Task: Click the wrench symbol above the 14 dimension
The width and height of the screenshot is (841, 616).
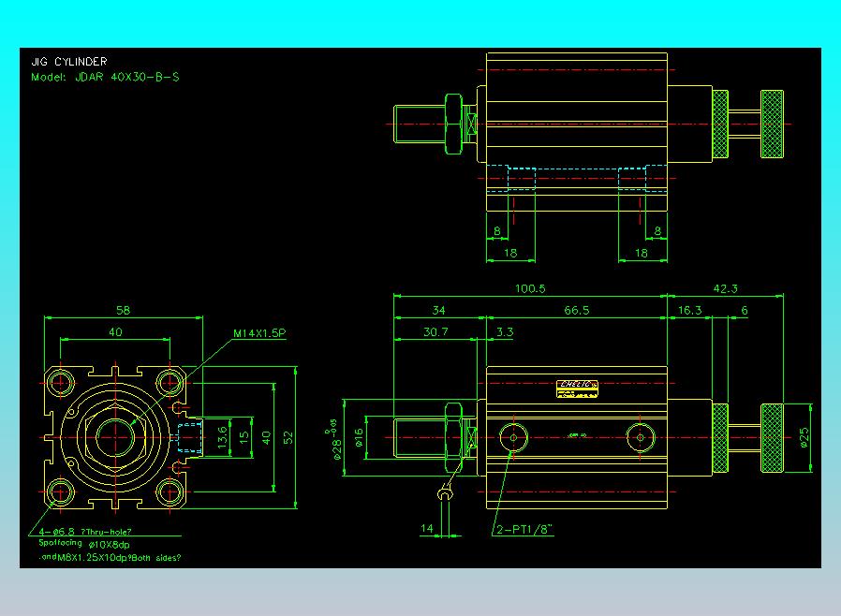Action: tap(444, 491)
